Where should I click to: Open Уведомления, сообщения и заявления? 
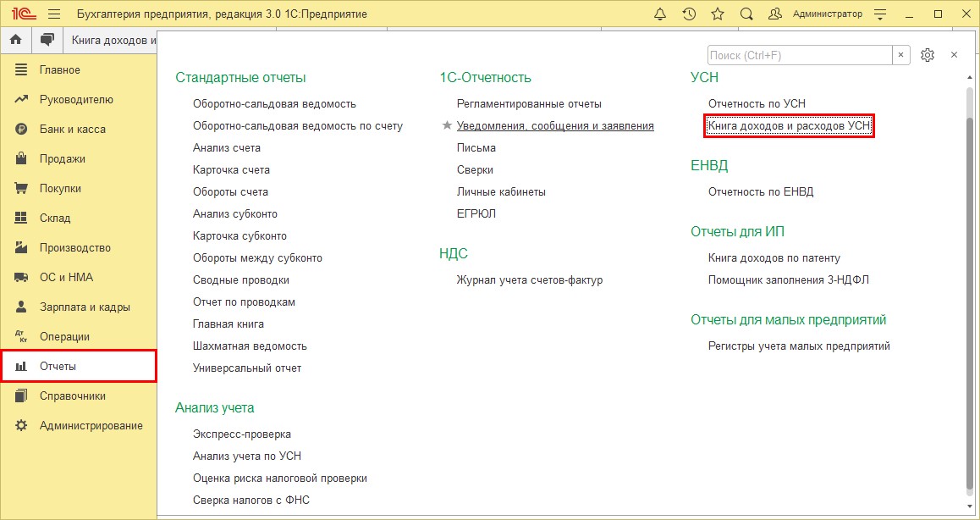[556, 126]
